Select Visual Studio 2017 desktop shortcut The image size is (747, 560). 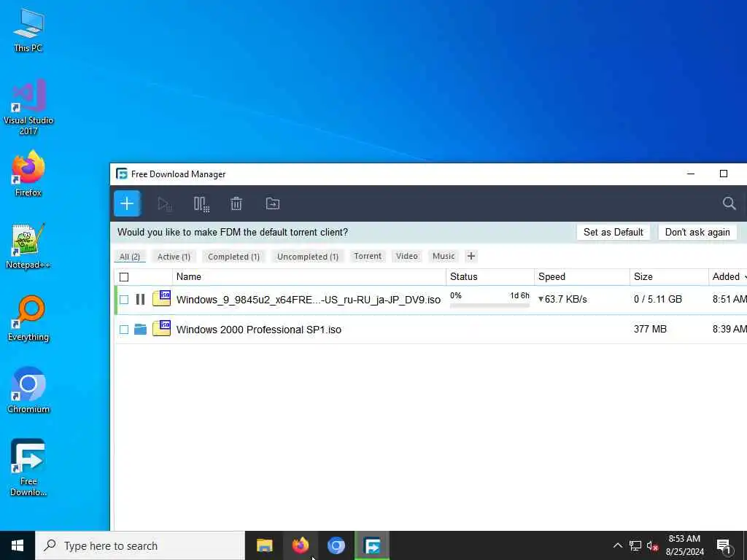pos(28,108)
